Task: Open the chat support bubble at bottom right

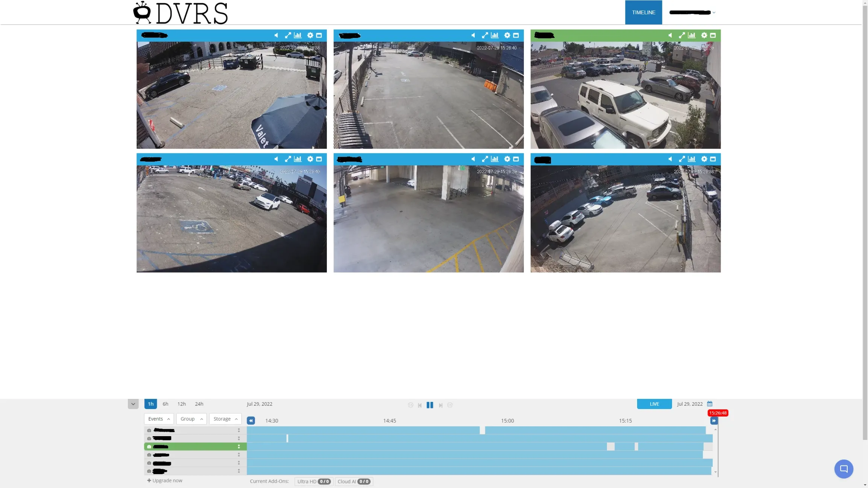Action: tap(844, 469)
